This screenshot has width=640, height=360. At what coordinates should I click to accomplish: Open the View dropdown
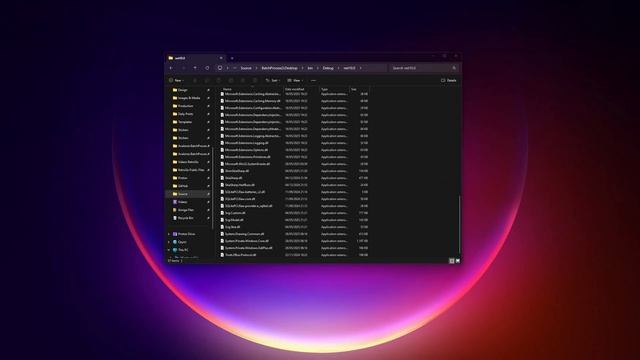(x=295, y=80)
